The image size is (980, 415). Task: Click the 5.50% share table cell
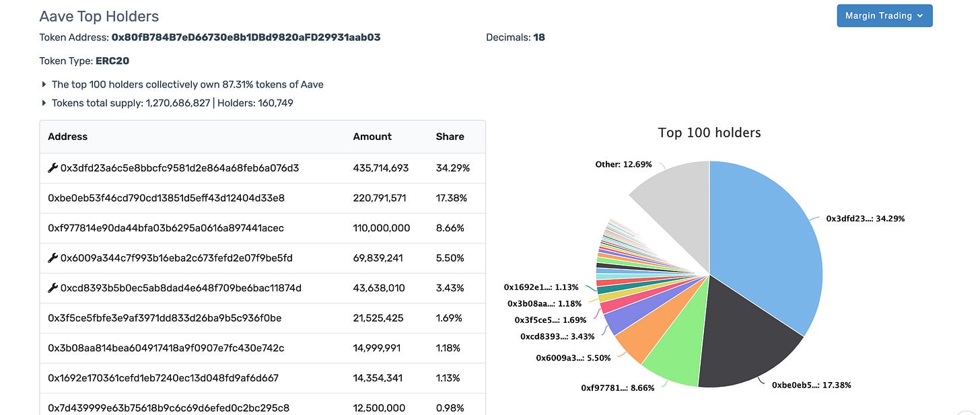pos(450,258)
